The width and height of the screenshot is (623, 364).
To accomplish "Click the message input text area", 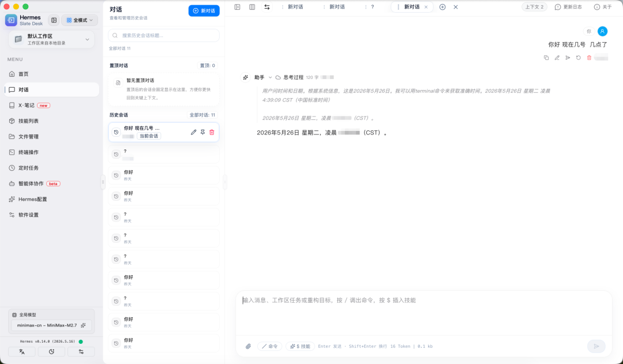I will 423,314.
